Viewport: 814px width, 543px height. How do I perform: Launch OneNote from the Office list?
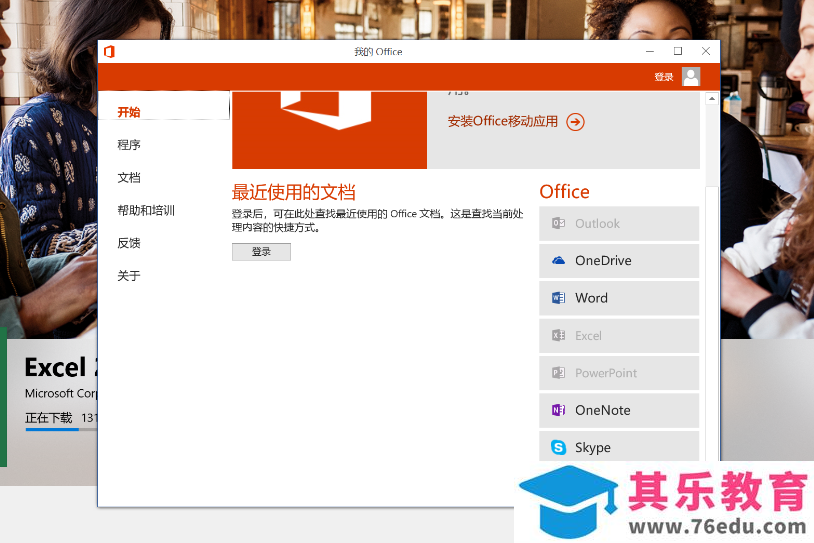click(x=619, y=410)
